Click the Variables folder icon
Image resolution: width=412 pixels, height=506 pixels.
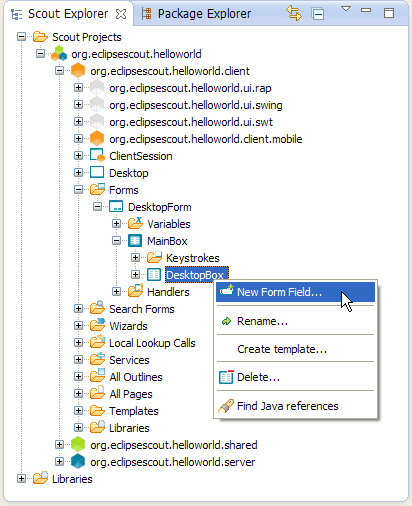coord(135,223)
